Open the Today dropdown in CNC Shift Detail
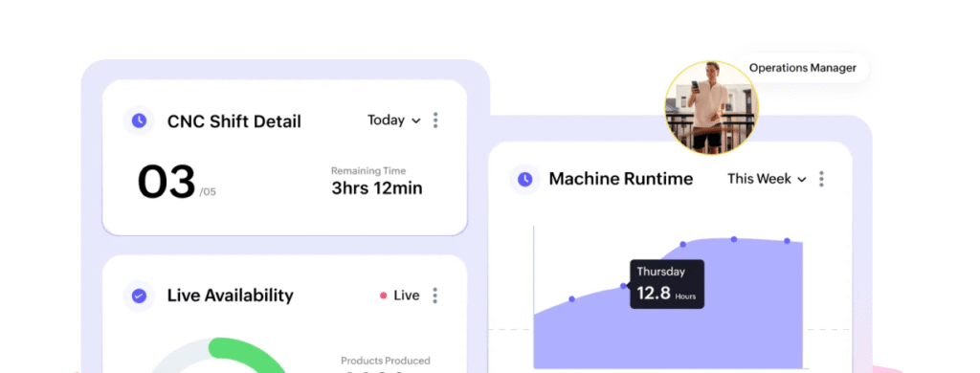 coord(393,121)
